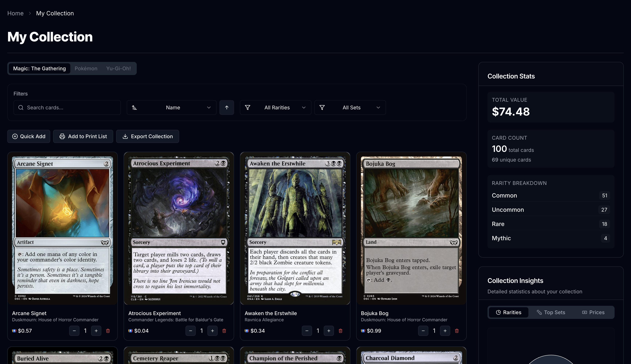Screen dimensions: 631x364
Task: Show Top Sets insights tab
Action: point(551,312)
